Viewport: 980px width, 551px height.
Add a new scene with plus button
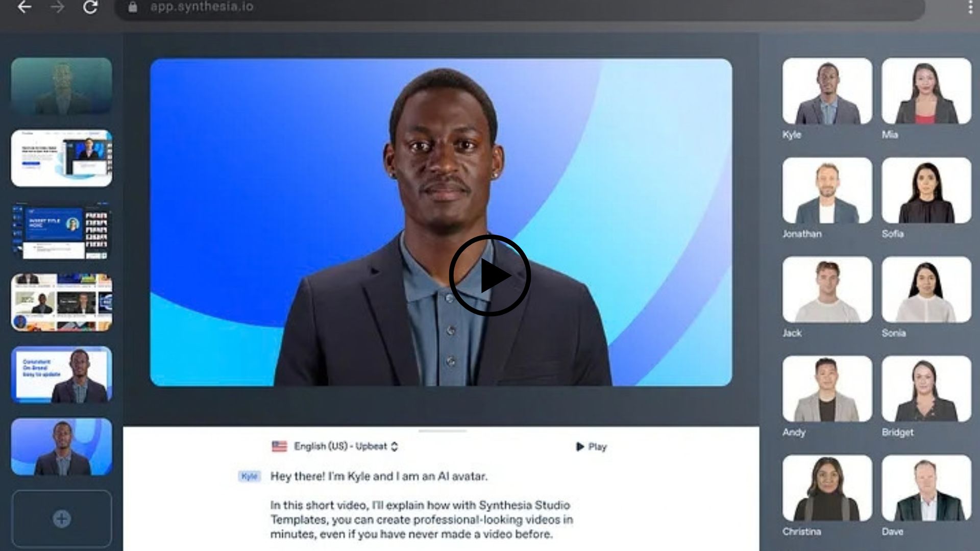pyautogui.click(x=62, y=519)
